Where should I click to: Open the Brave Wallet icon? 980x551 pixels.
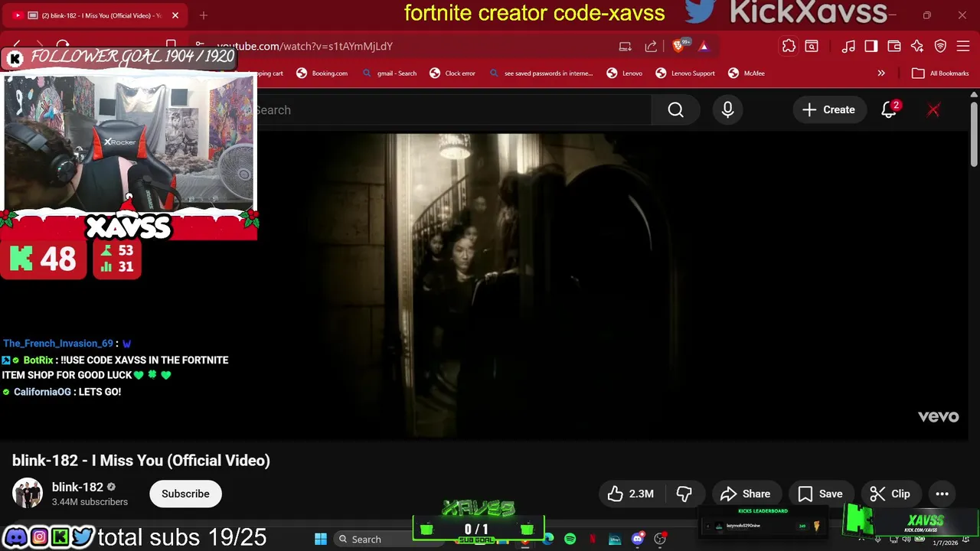(894, 46)
